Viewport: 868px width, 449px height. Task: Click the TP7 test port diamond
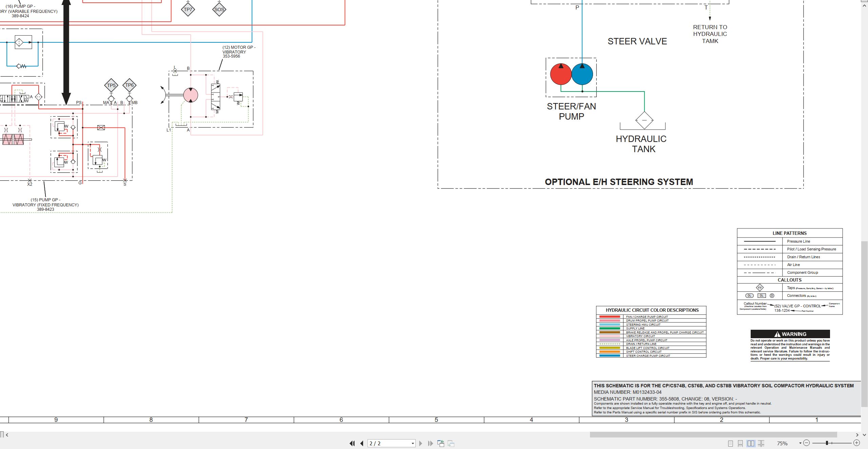click(x=188, y=9)
